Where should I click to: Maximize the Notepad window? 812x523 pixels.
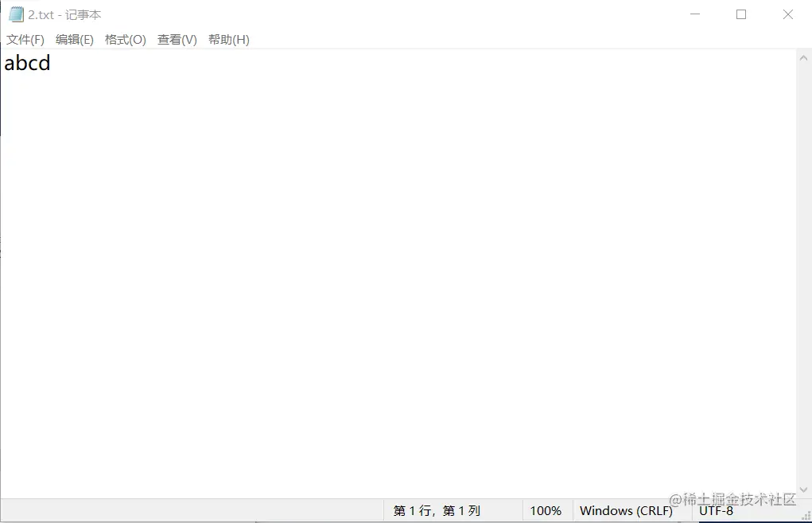(741, 14)
